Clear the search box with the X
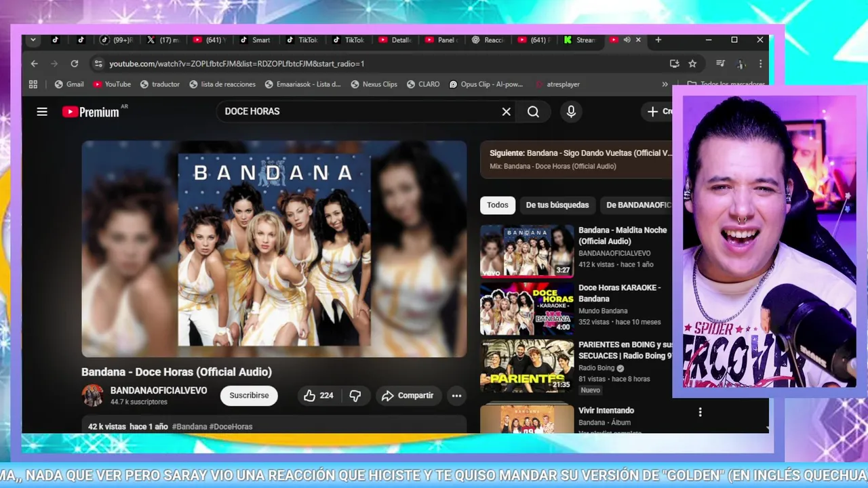The width and height of the screenshot is (868, 488). point(506,112)
